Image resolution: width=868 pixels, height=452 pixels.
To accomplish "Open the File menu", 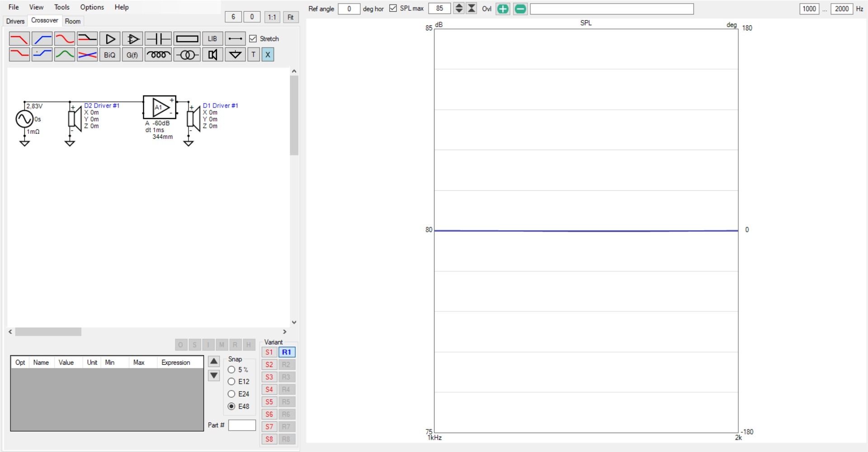I will tap(14, 7).
